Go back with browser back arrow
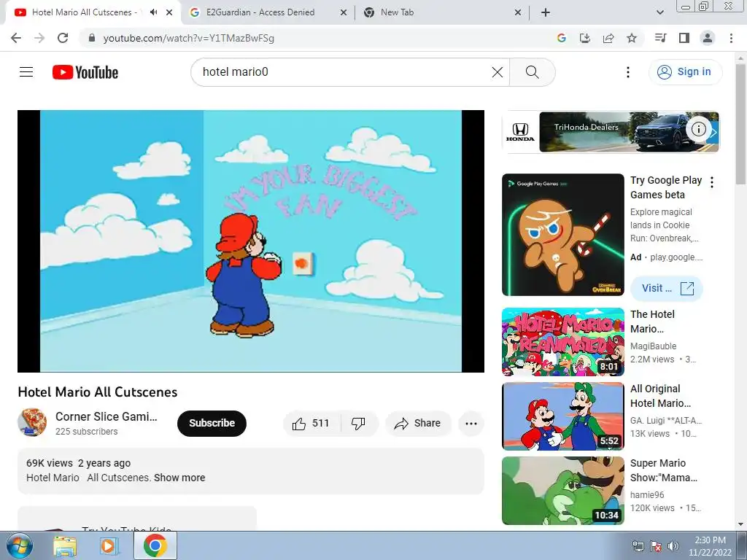Image resolution: width=747 pixels, height=560 pixels. point(16,38)
